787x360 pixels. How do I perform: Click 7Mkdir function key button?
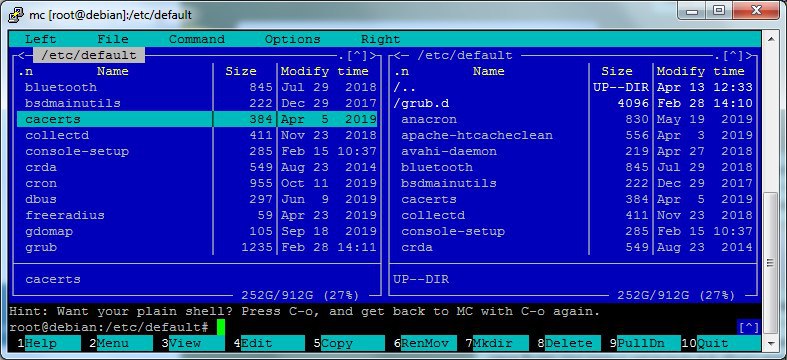tap(497, 343)
